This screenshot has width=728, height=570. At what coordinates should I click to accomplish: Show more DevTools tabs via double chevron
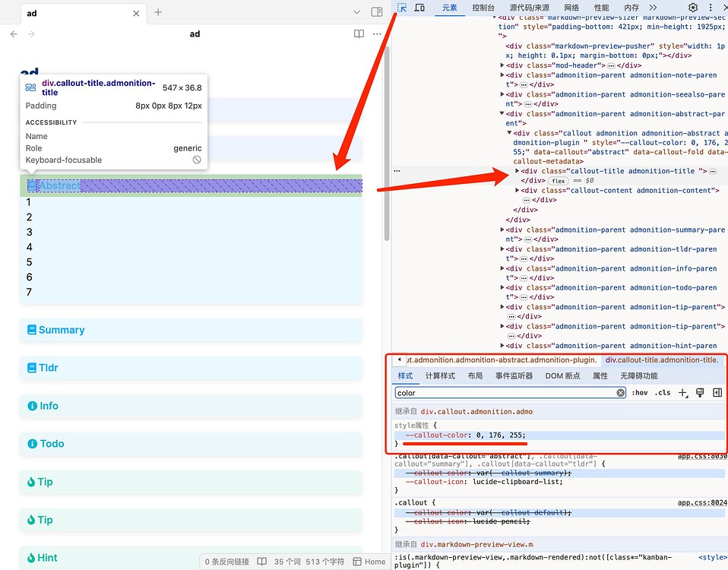[x=653, y=8]
